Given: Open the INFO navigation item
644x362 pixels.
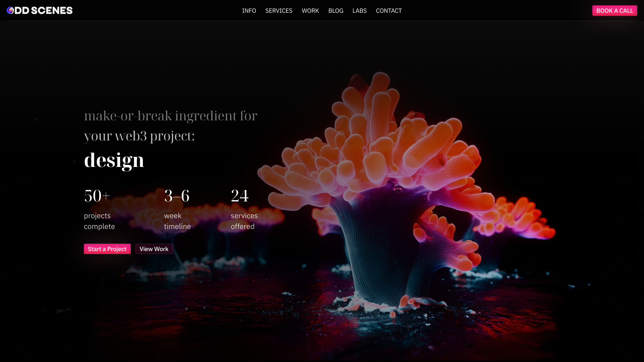Looking at the screenshot, I should tap(249, 11).
